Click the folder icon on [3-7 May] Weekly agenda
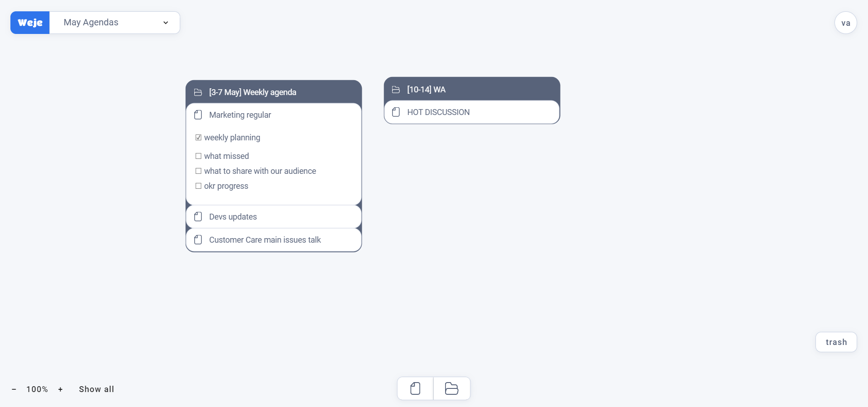Screen dimensions: 868x407 pyautogui.click(x=198, y=92)
